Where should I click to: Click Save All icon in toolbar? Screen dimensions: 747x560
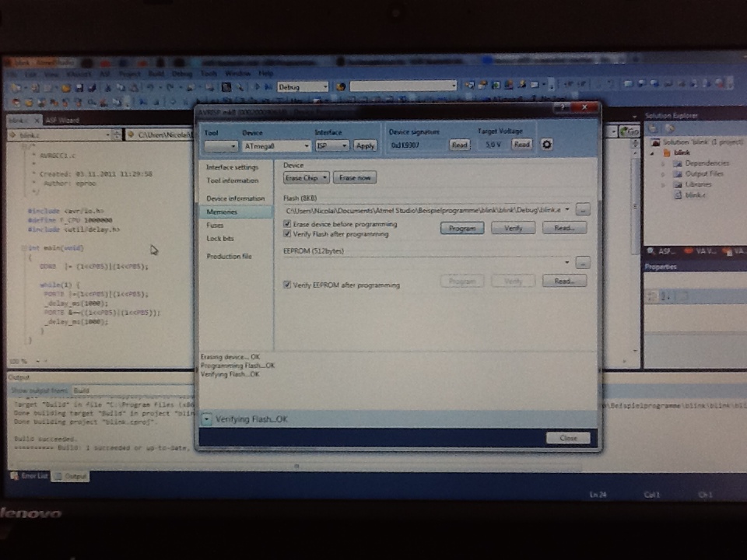coord(92,88)
